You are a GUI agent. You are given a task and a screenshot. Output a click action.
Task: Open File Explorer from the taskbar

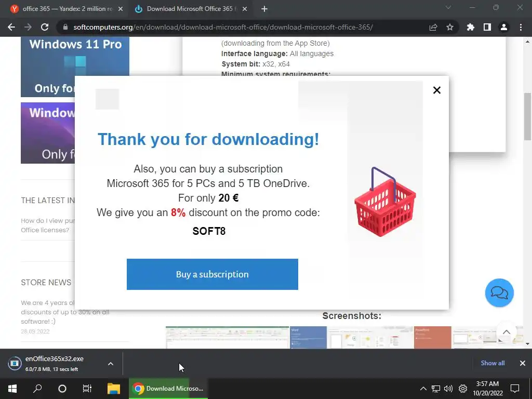pos(114,389)
